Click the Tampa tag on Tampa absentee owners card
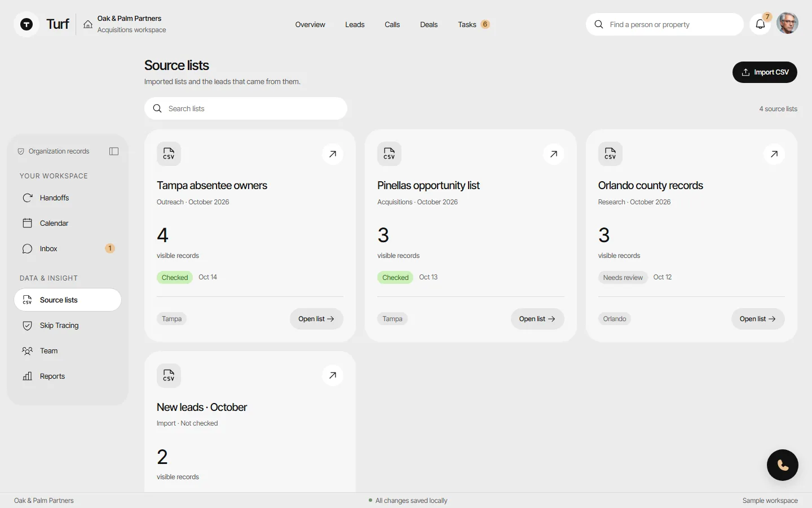The height and width of the screenshot is (508, 812). [x=172, y=319]
